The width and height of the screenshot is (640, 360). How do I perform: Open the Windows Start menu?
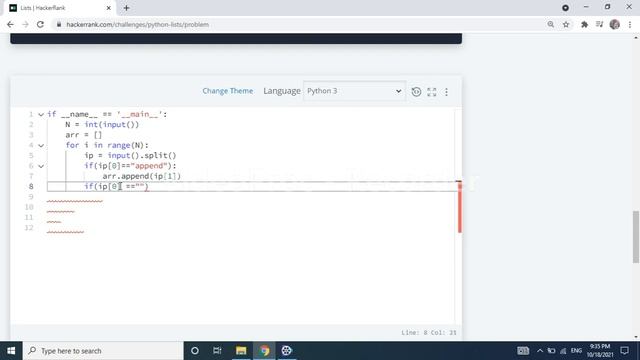pyautogui.click(x=11, y=351)
